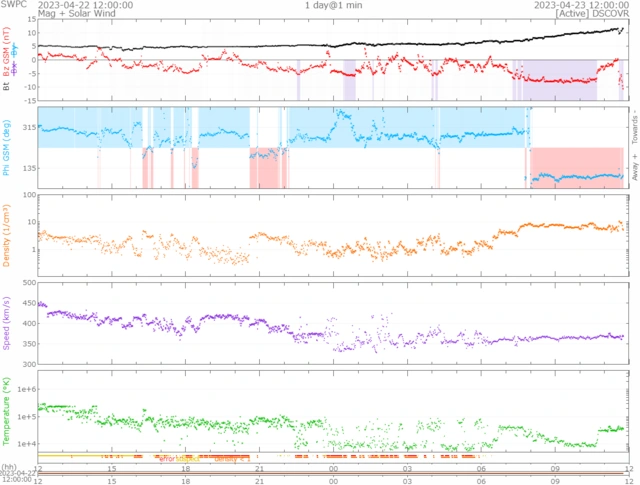This screenshot has width=640, height=485.
Task: Select the end timestamp 2023-04-23 12:00:00
Action: [x=582, y=5]
